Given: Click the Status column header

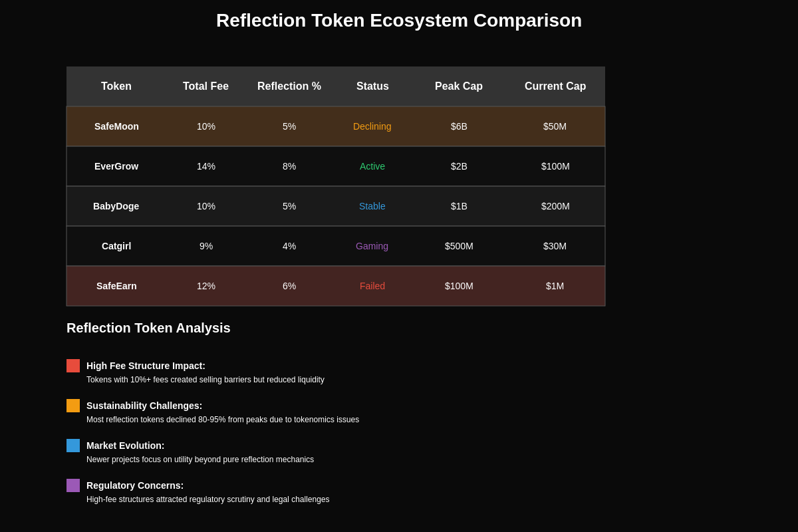Looking at the screenshot, I should click(372, 86).
